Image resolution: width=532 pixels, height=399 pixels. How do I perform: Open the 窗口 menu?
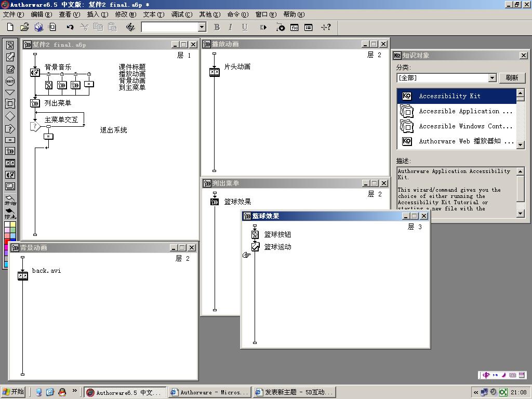point(266,15)
